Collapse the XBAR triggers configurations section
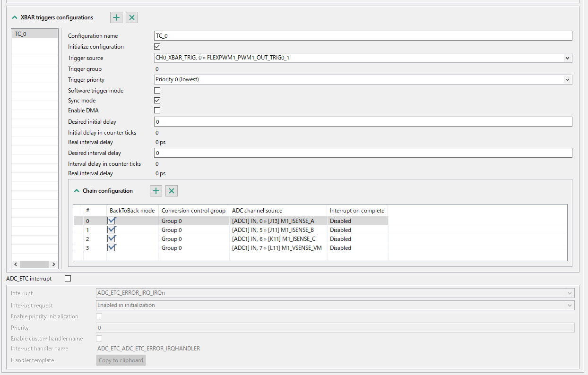 pos(14,17)
